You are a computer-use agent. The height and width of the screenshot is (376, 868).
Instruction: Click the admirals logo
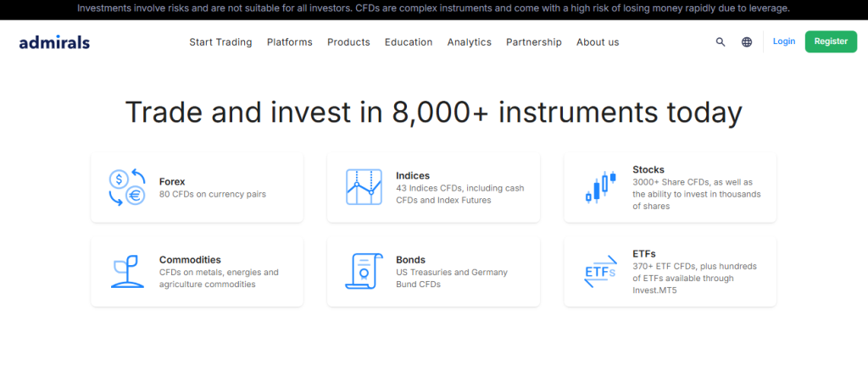click(x=54, y=41)
